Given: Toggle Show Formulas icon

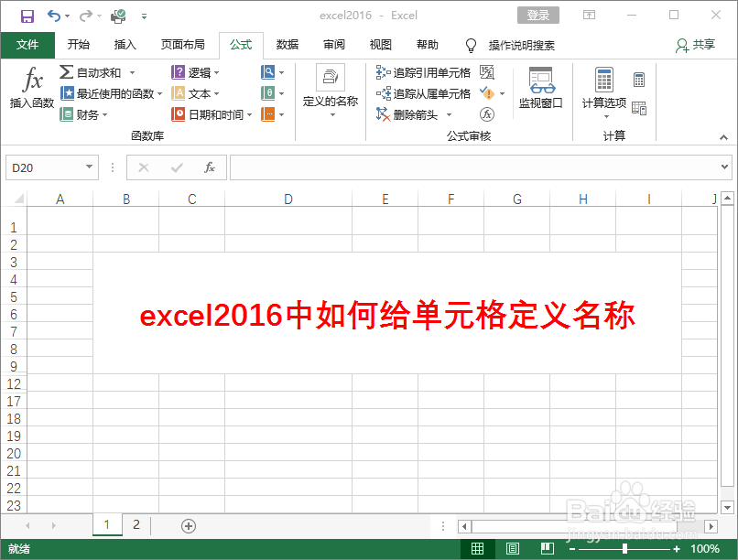Looking at the screenshot, I should click(x=487, y=72).
